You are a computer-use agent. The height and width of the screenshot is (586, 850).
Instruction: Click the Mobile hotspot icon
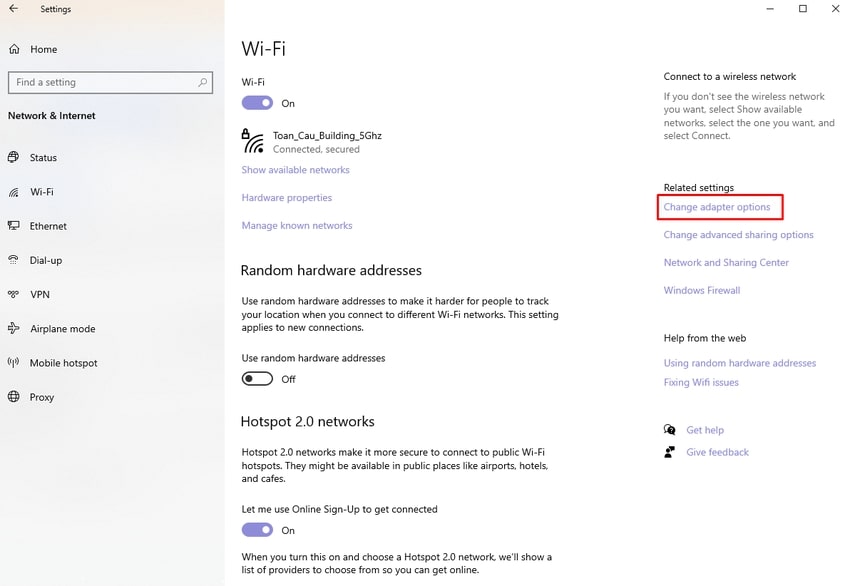coord(14,363)
